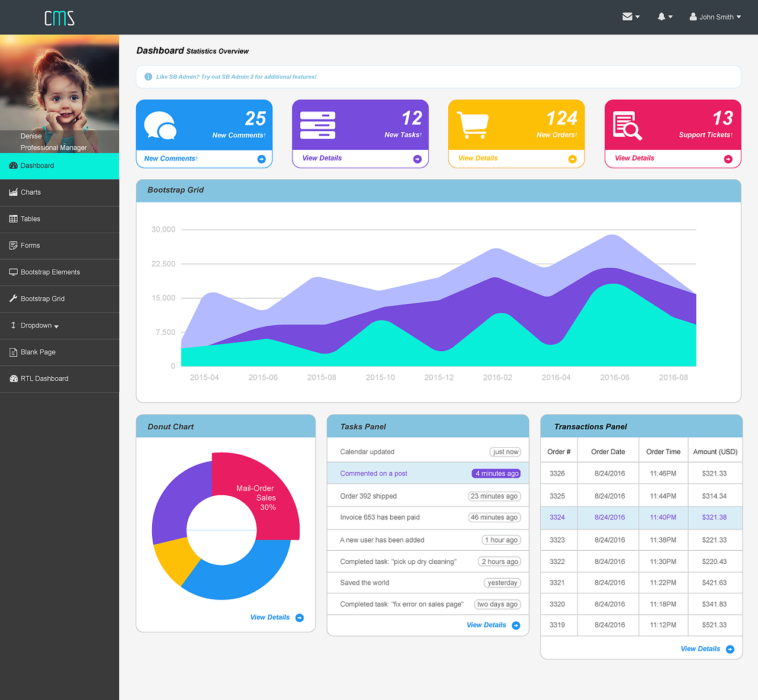Click the Order 392 shipped task
Viewport: 758px width, 700px height.
[428, 496]
